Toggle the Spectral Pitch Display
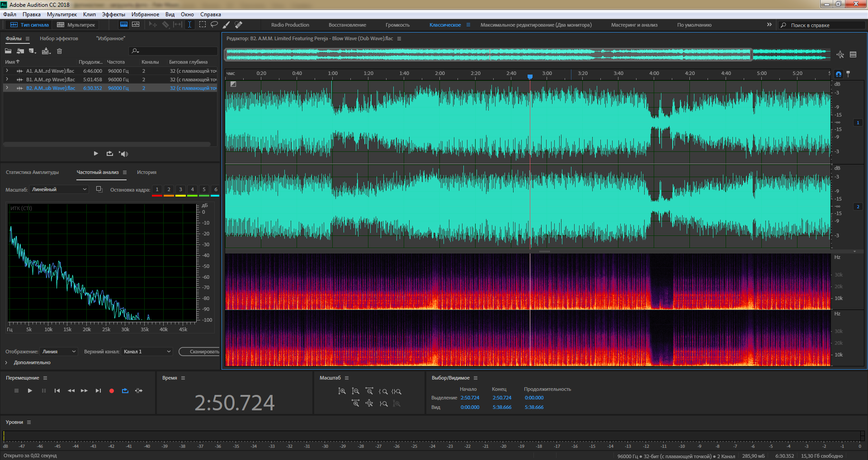The image size is (868, 460). [x=136, y=25]
